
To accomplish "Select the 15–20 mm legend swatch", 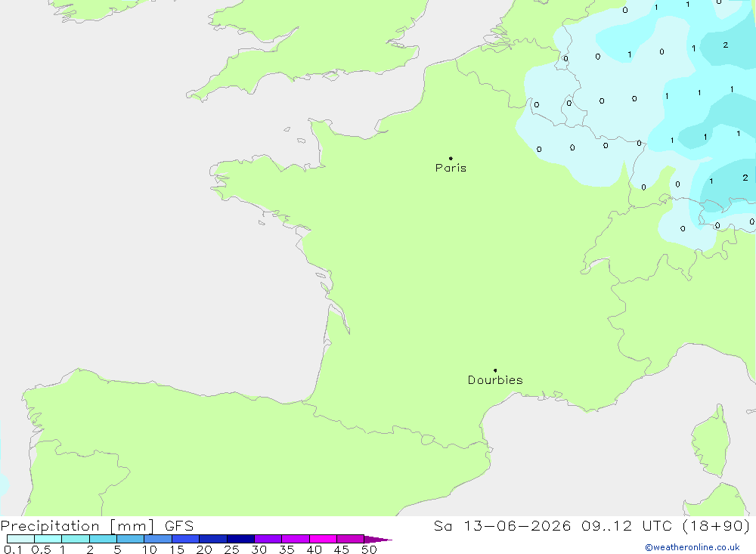I will pyautogui.click(x=186, y=539).
